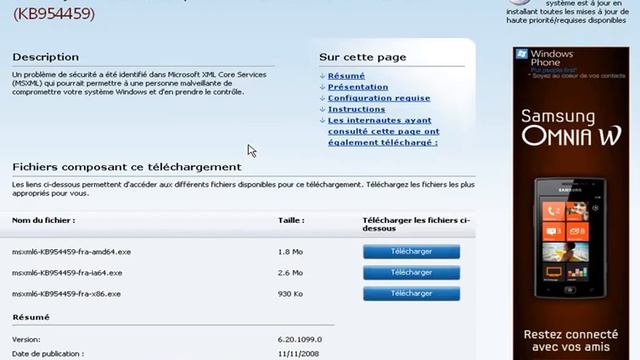640x360 pixels.
Task: Click the Windows flag logo in ad
Action: coord(522,54)
